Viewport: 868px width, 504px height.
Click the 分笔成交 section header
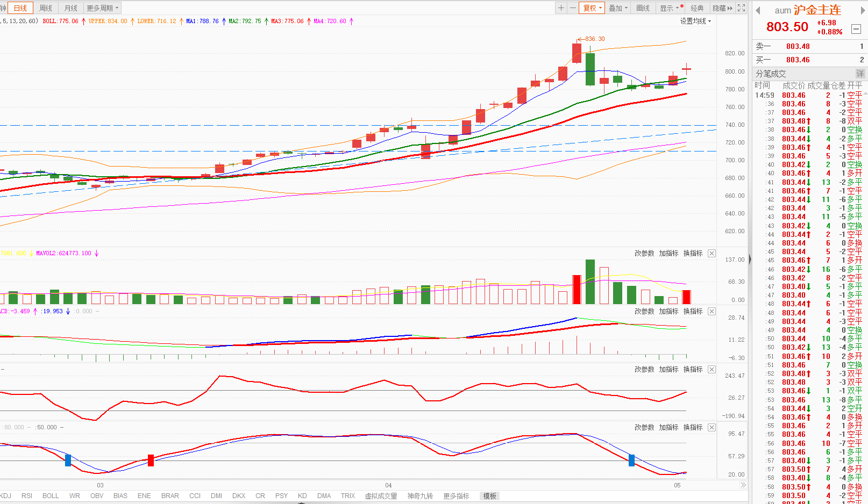tap(771, 74)
